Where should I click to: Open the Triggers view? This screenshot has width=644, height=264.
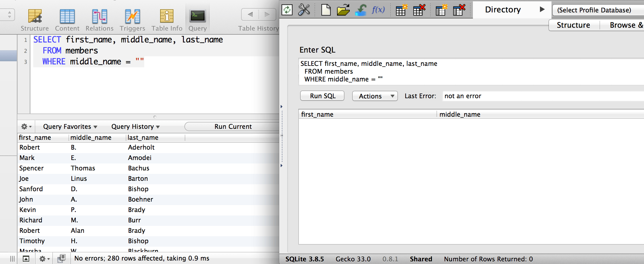[132, 20]
